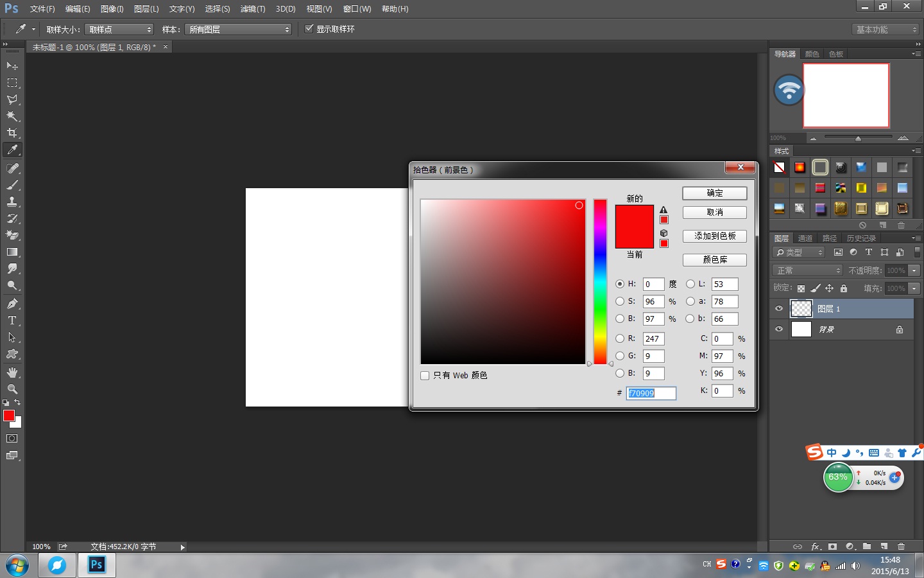Screen dimensions: 924x578
Task: Switch to 色板 tab
Action: tap(835, 54)
